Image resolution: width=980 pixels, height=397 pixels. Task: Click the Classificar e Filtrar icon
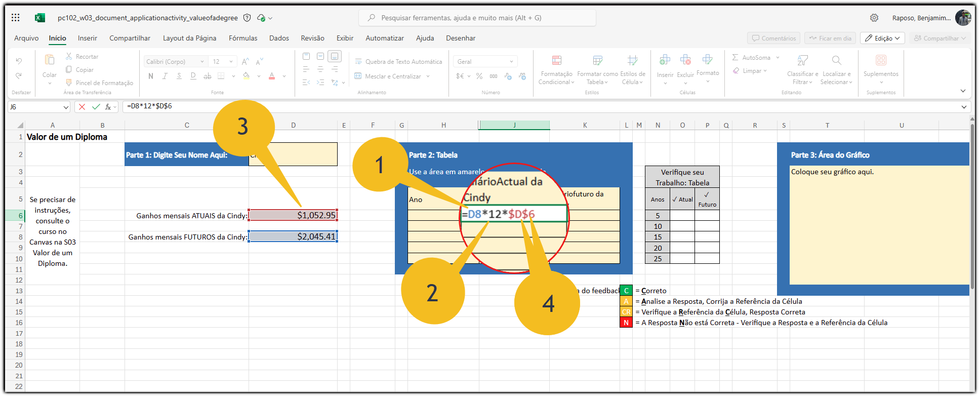point(802,61)
